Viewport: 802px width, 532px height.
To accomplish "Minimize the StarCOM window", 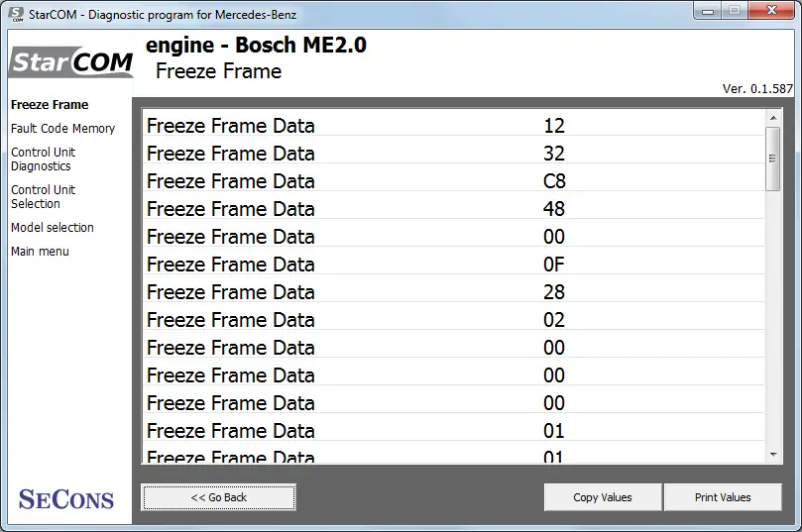I will point(708,11).
